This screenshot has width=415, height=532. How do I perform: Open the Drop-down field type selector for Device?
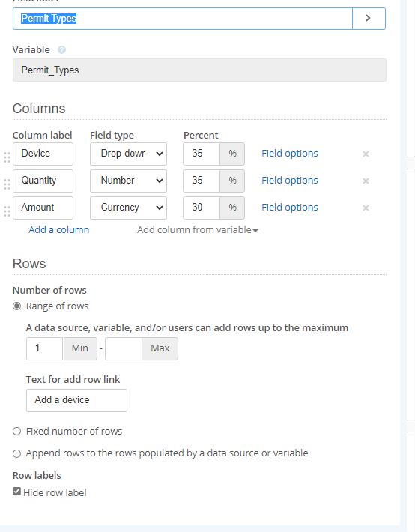(x=128, y=154)
